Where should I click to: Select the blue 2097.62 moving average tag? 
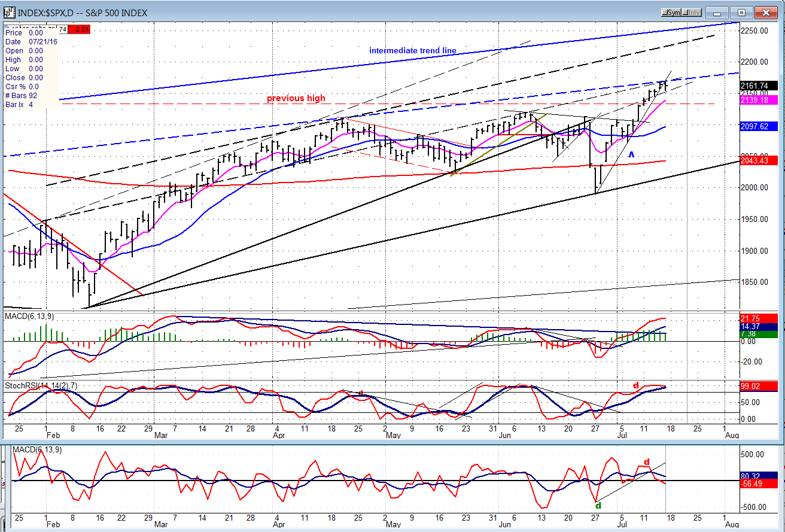point(759,126)
